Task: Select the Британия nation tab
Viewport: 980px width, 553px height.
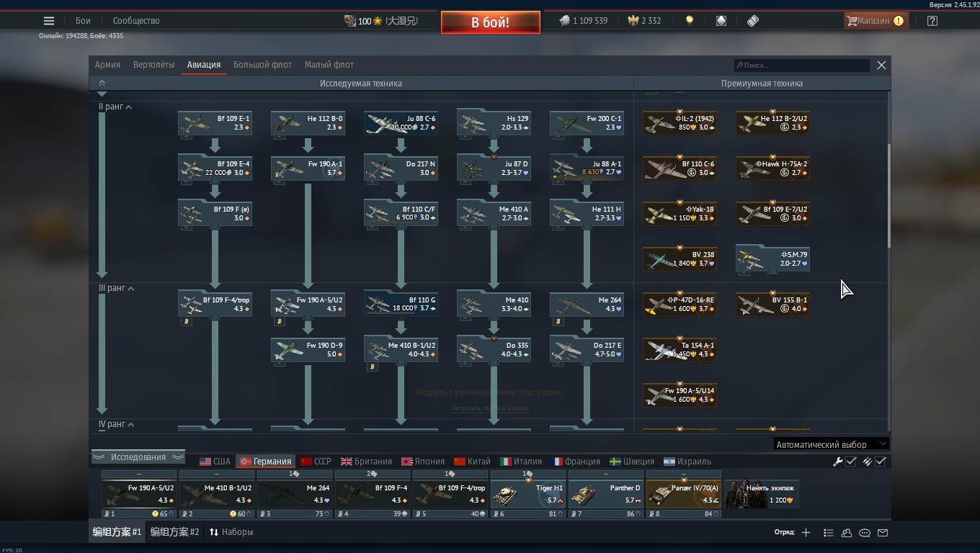Action: coord(367,462)
